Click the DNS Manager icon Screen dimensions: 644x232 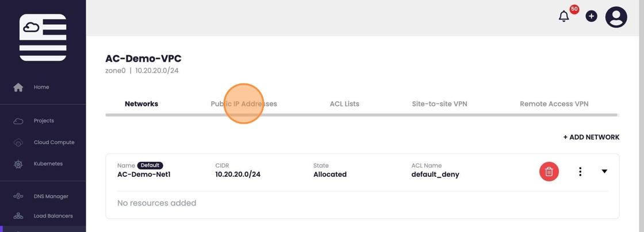pos(18,196)
